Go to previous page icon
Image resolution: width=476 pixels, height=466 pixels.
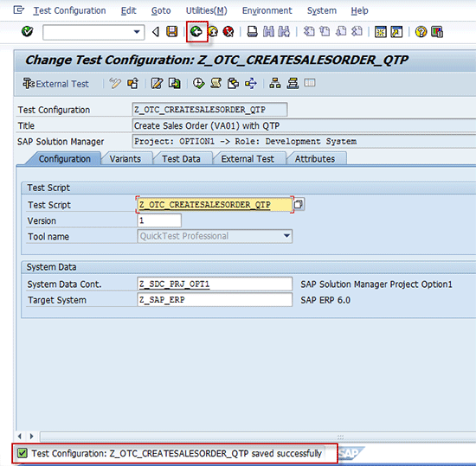coord(325,31)
